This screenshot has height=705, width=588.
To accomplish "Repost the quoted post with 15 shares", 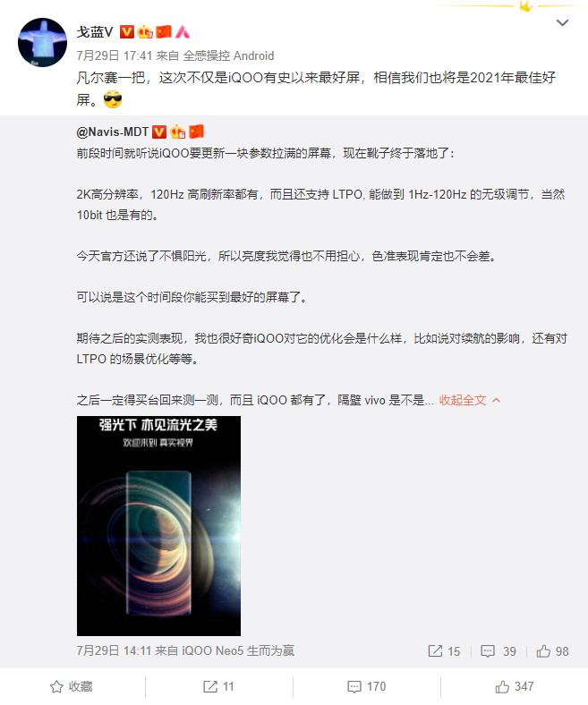I will coord(444,651).
